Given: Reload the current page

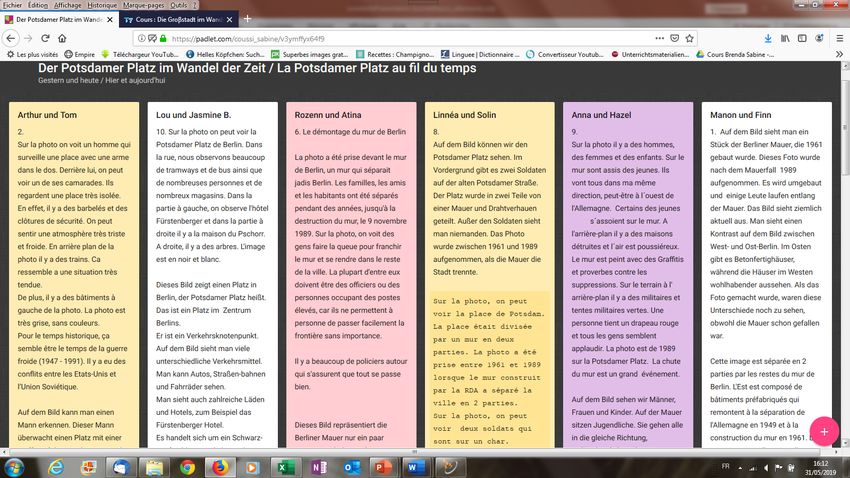Looking at the screenshot, I should point(46,38).
